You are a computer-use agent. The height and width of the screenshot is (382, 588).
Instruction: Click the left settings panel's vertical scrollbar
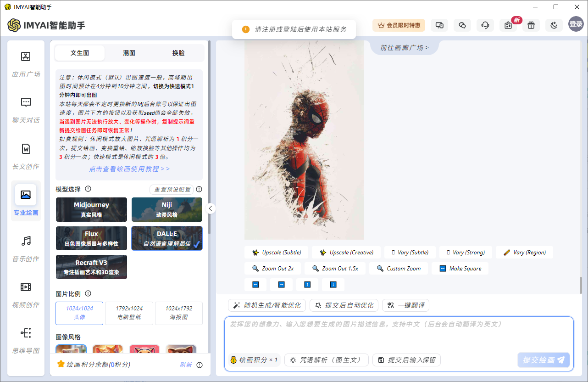tap(209, 138)
